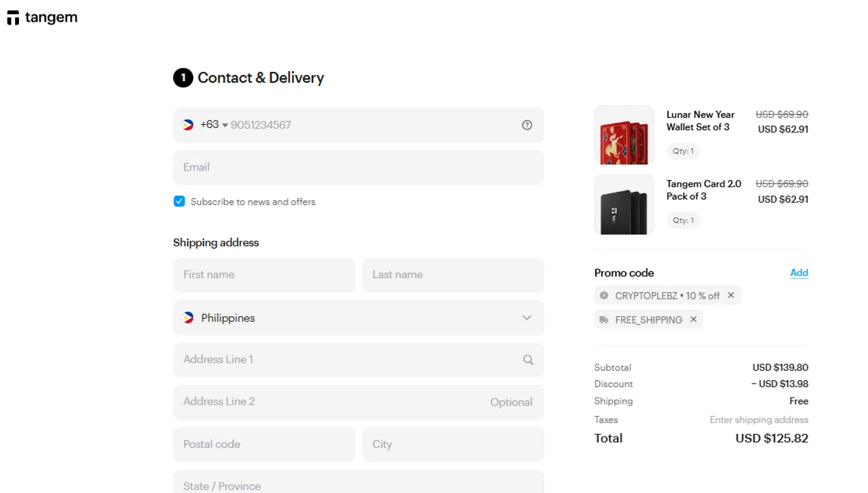Remove the FREE_SHIPPING promo code

[x=693, y=319]
